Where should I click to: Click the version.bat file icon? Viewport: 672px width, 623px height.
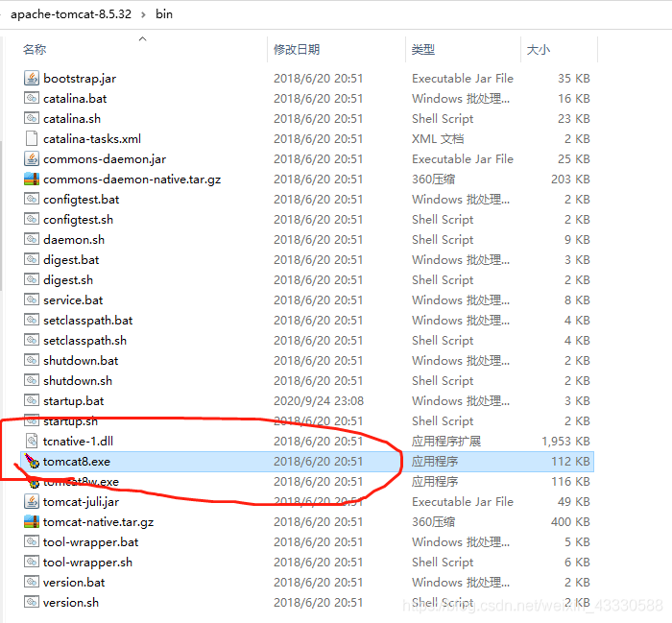pyautogui.click(x=32, y=582)
